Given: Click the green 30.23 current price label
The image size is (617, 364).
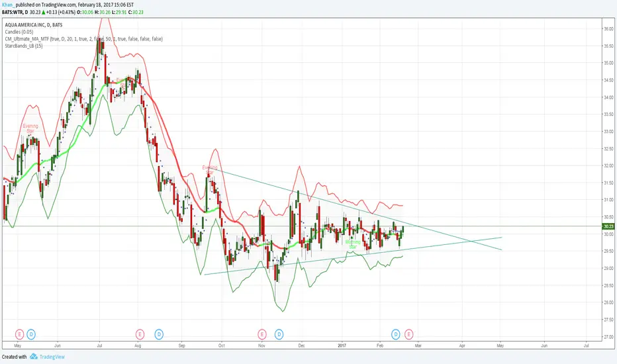Looking at the screenshot, I should (608, 226).
